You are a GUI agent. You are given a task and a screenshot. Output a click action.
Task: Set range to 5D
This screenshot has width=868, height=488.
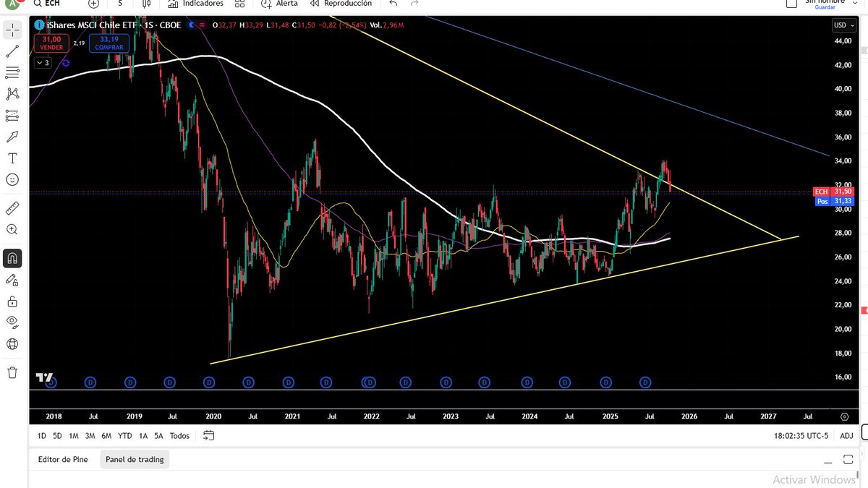click(x=57, y=436)
